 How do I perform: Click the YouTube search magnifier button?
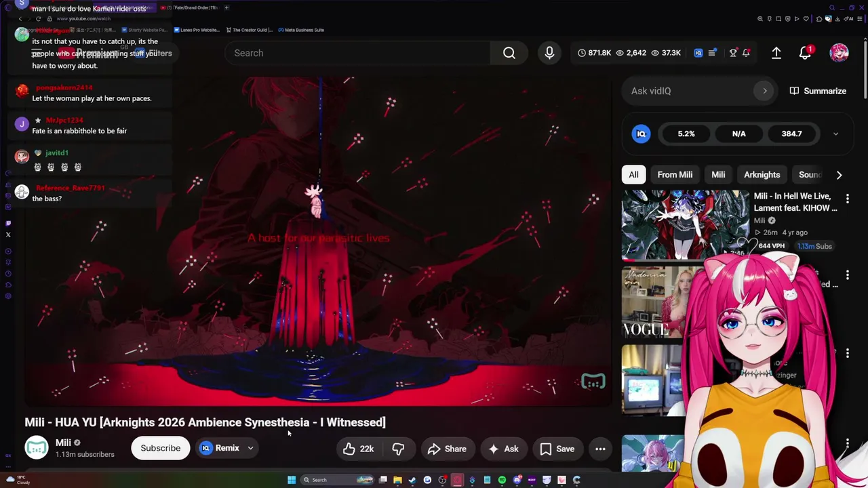click(x=509, y=53)
